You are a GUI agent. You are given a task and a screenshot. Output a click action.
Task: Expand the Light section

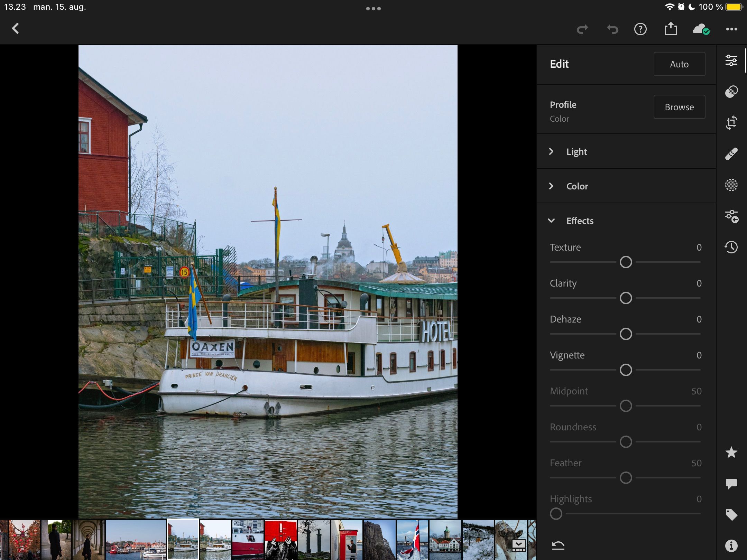tap(626, 151)
